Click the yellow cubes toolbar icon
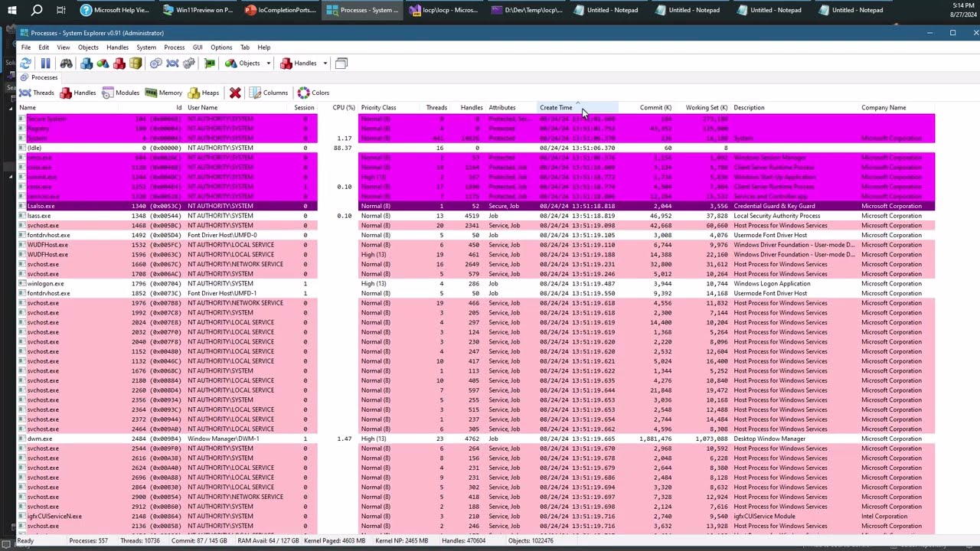 click(136, 64)
